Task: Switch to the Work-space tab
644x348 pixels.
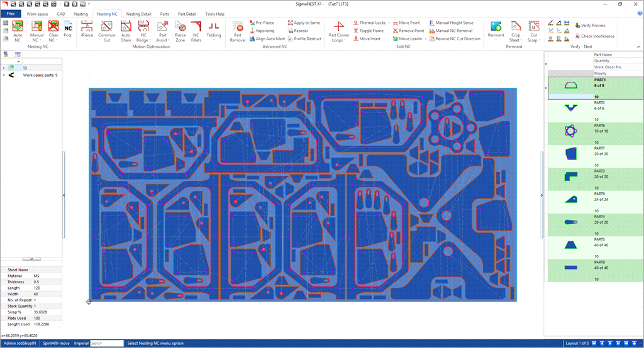Action: (x=37, y=14)
